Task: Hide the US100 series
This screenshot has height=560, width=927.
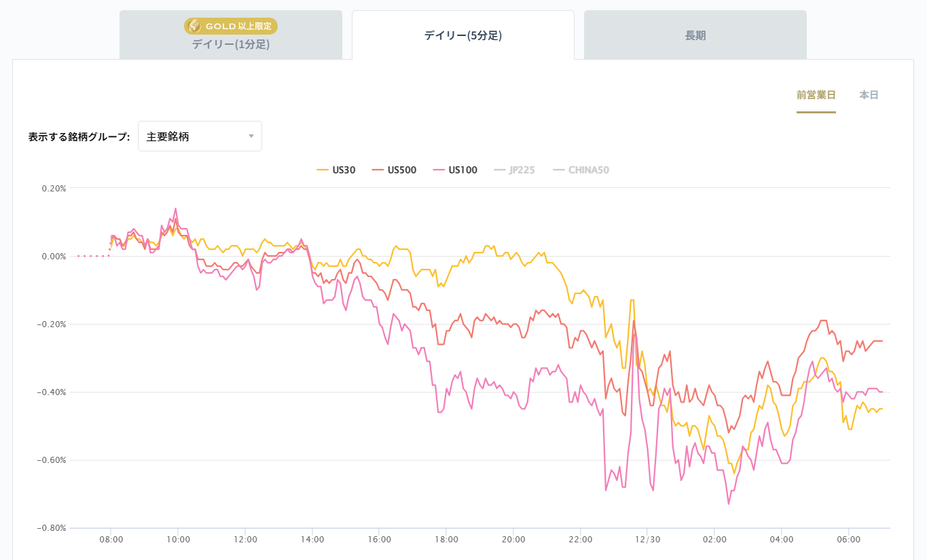Action: click(463, 170)
